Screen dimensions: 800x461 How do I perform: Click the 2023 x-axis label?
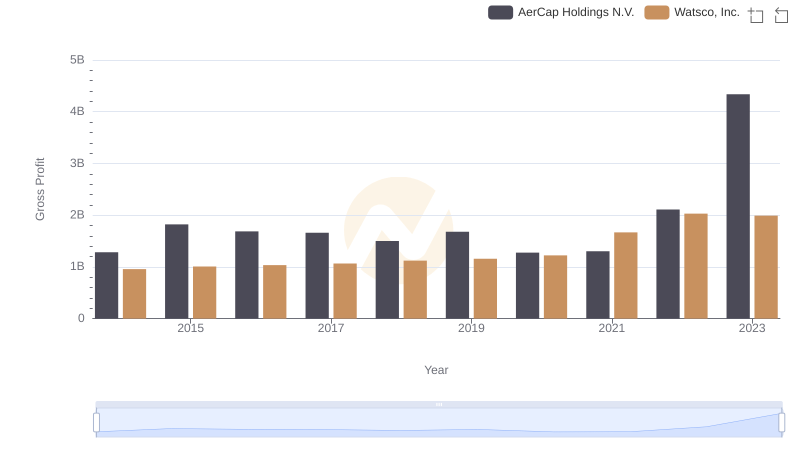[x=752, y=328]
